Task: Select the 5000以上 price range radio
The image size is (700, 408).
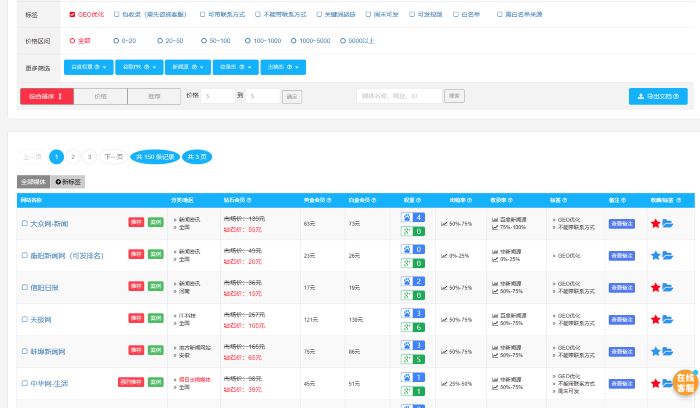Action: (342, 41)
